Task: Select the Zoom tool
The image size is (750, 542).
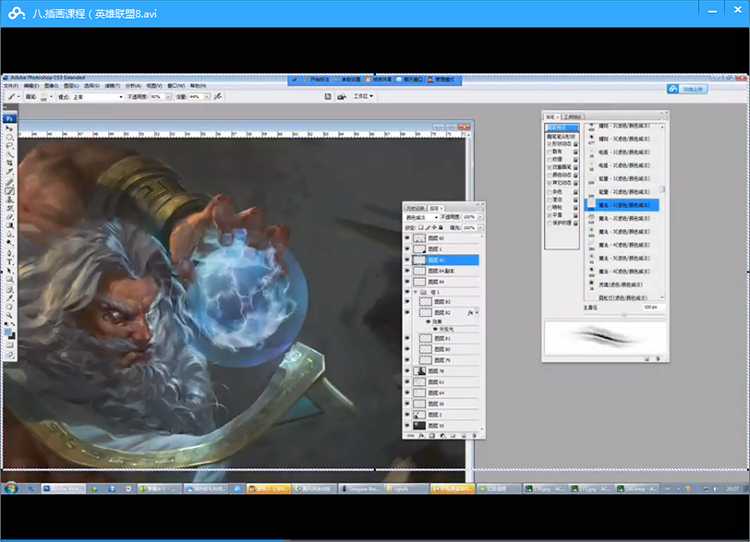Action: (9, 316)
